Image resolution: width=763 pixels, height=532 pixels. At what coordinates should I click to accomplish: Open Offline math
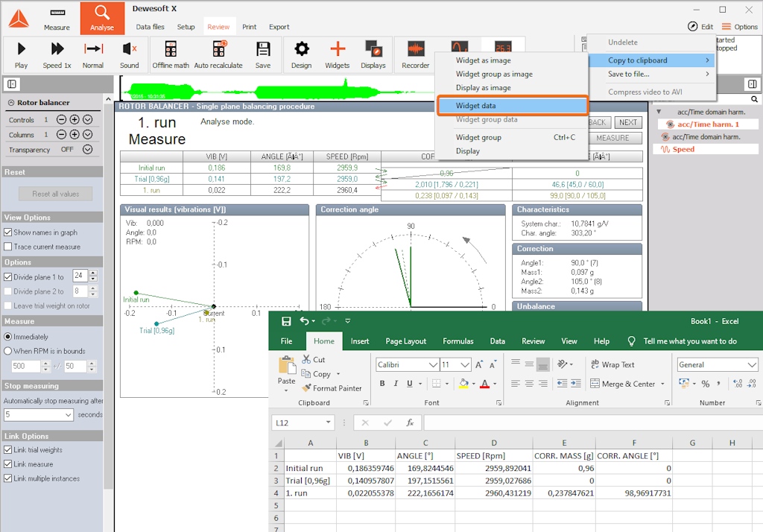coord(171,54)
